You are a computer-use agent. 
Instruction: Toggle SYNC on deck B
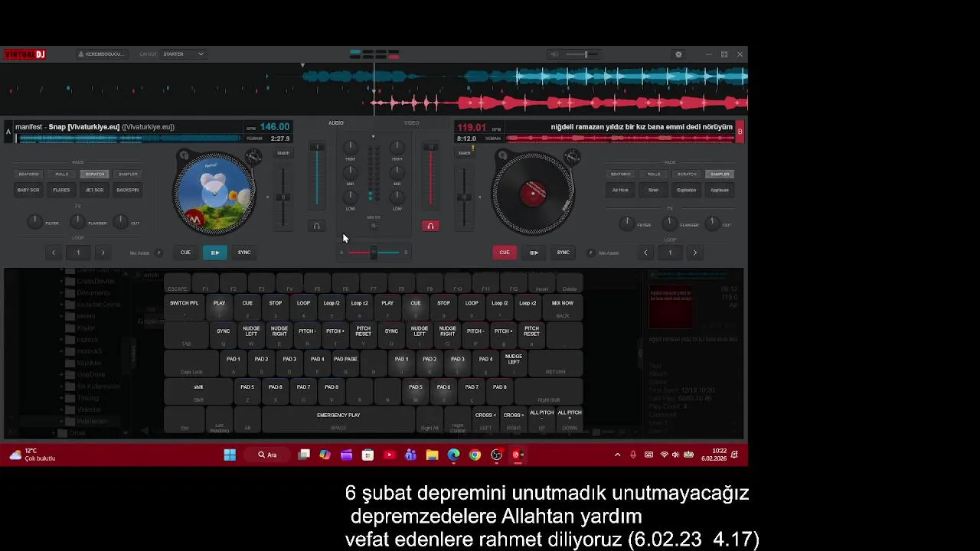[x=563, y=253]
